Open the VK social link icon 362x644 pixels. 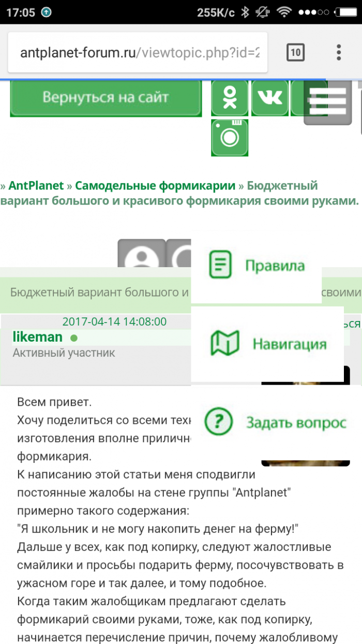(x=269, y=98)
